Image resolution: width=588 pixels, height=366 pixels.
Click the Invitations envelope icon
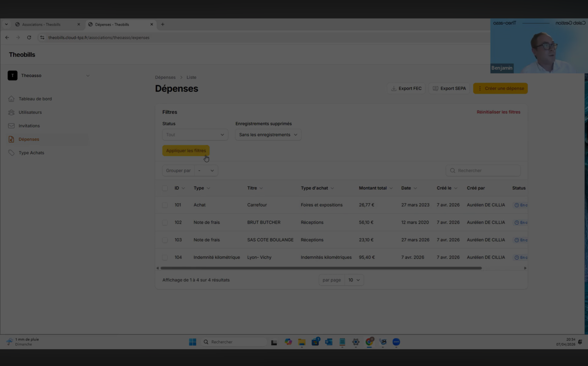click(x=11, y=126)
